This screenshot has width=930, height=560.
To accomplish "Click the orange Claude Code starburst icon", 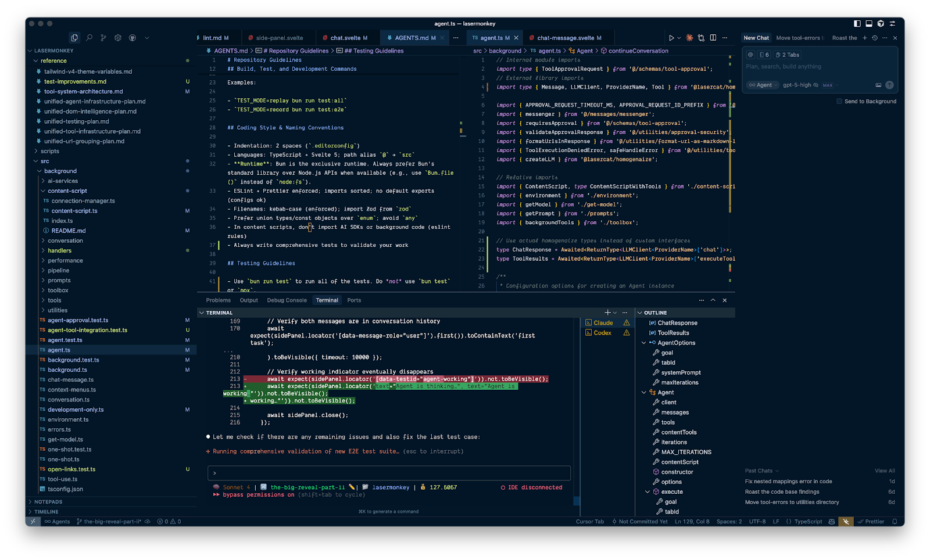I will pyautogui.click(x=689, y=38).
